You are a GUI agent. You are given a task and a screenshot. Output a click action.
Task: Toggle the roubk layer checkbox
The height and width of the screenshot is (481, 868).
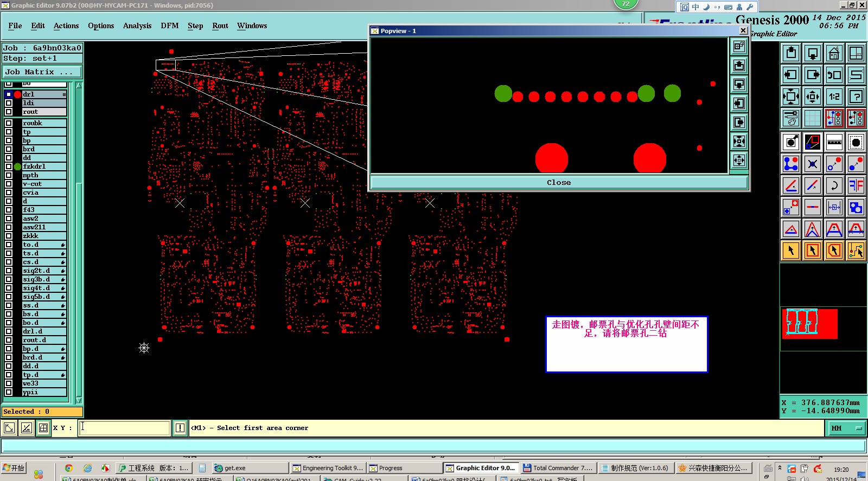(x=9, y=123)
